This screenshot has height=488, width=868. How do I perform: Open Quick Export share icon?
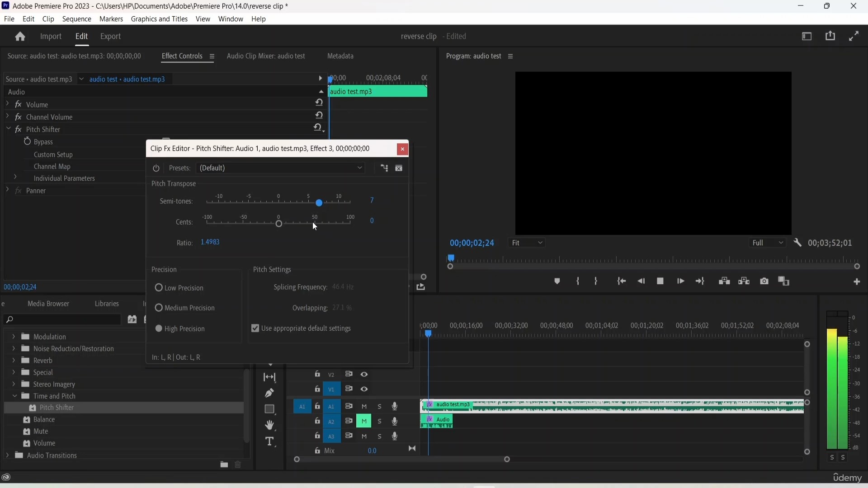tap(831, 36)
